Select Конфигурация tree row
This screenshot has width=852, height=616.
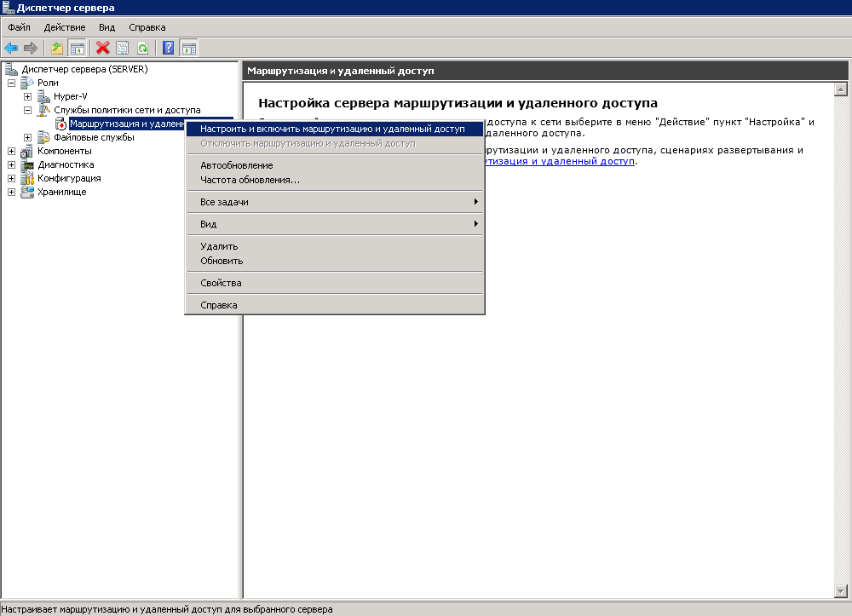point(69,178)
